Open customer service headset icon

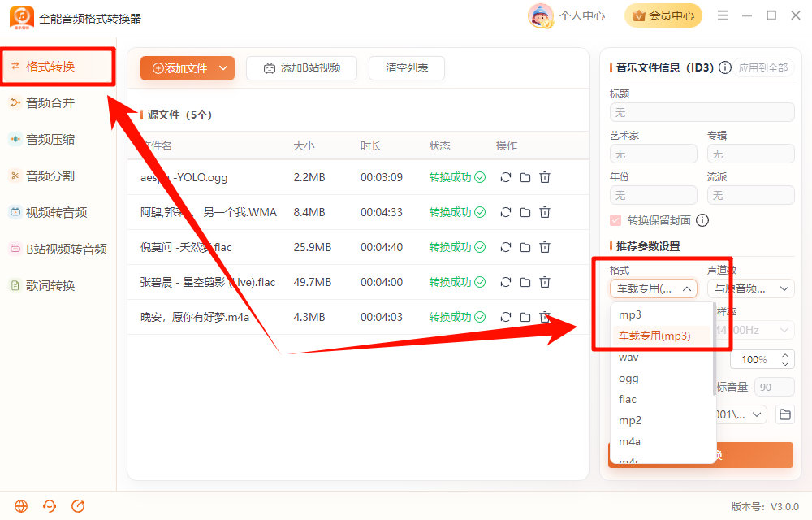(50, 506)
